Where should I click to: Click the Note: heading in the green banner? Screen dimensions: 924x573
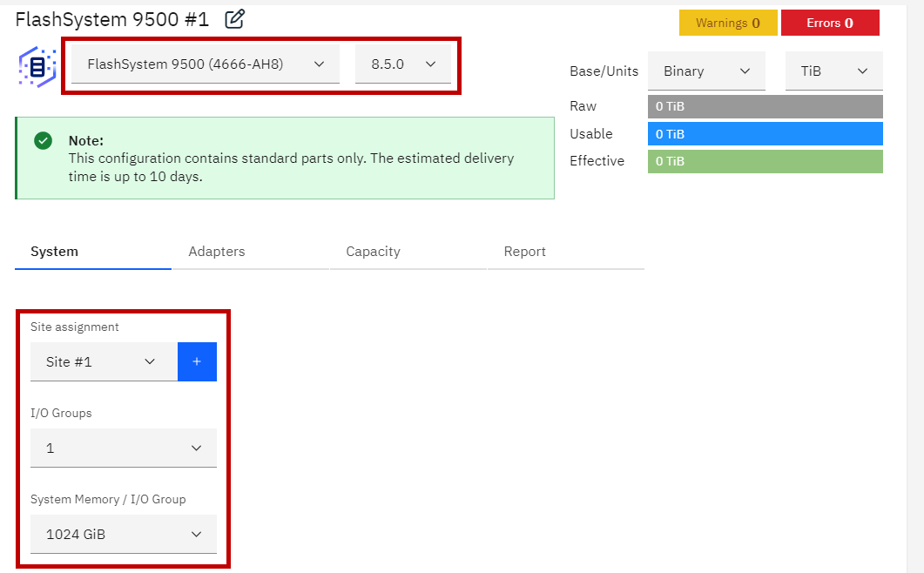tap(86, 140)
